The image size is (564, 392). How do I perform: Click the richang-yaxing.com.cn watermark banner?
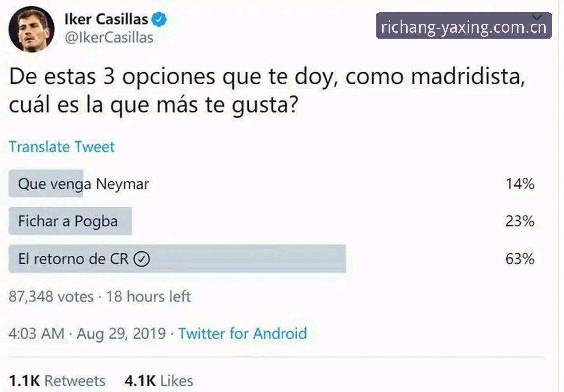(464, 26)
